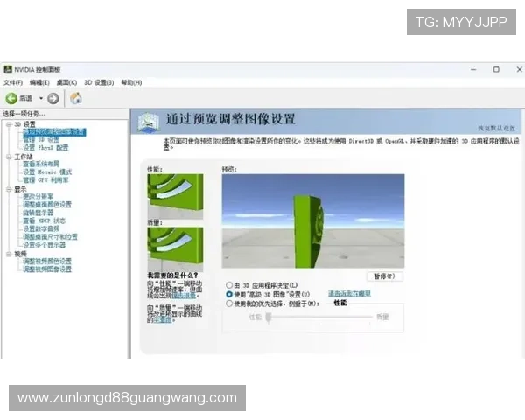
Task: Click the 性能 preview thumbnail
Action: (x=175, y=197)
